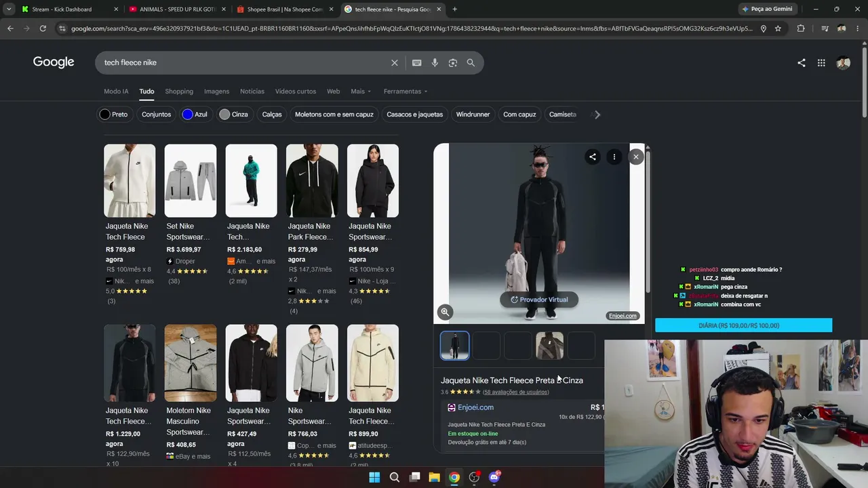The width and height of the screenshot is (868, 488).
Task: Click the site information icon in address bar
Action: click(62, 28)
